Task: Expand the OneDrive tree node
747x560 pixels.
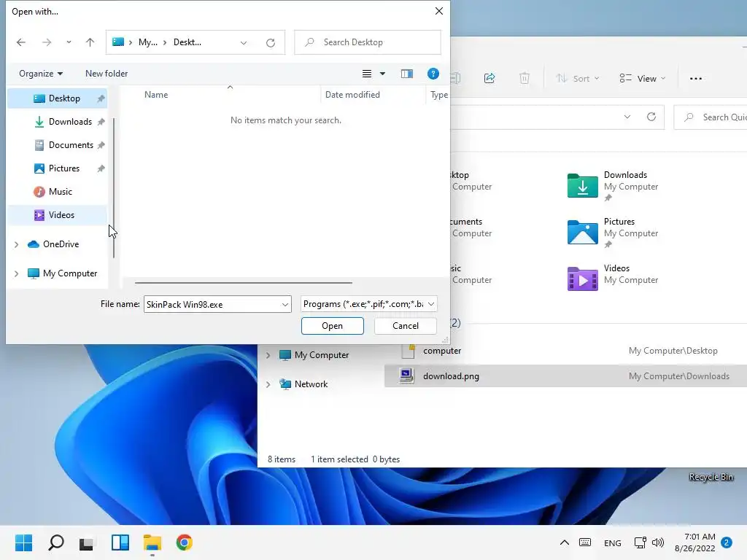Action: pos(17,244)
